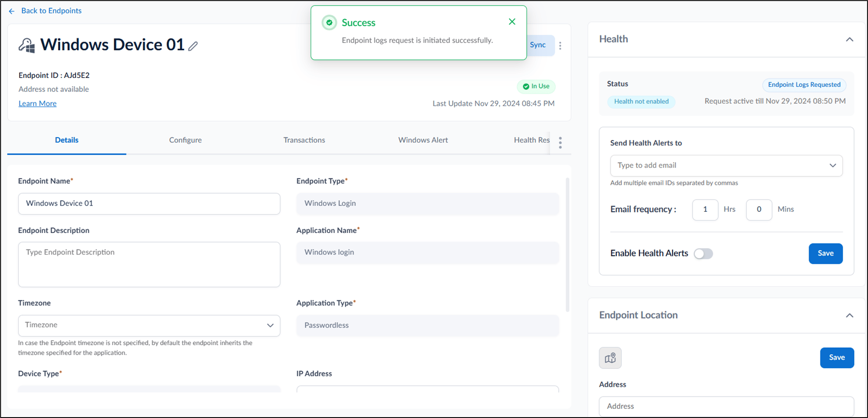Open the tab overflow three-dot menu
The height and width of the screenshot is (418, 868).
(560, 143)
